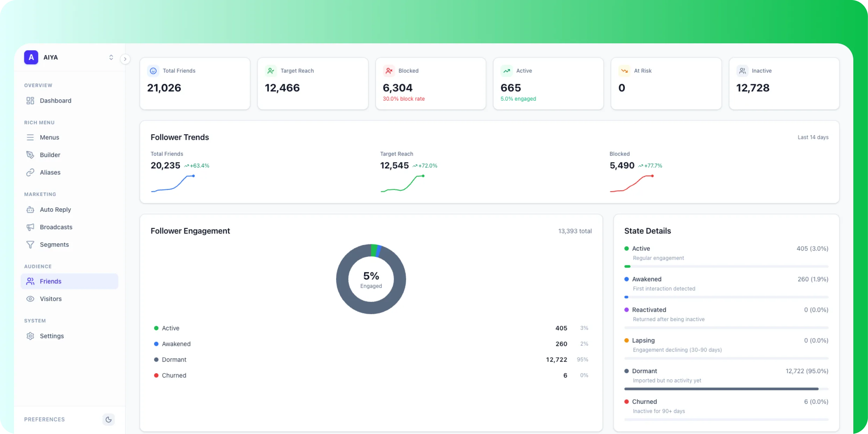Select the Builder tool icon
Screen dimensions: 868x434
[x=30, y=155]
